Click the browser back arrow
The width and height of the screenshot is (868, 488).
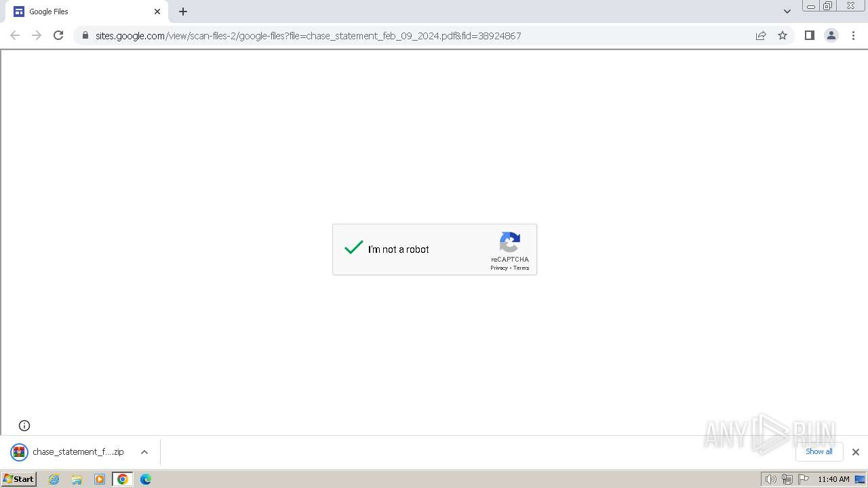(x=15, y=35)
